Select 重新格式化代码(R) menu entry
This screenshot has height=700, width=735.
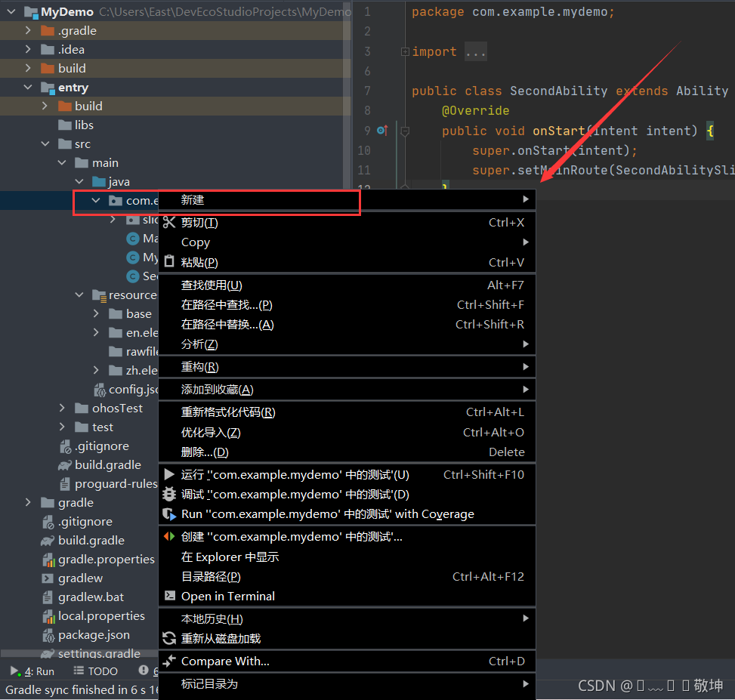[347, 412]
